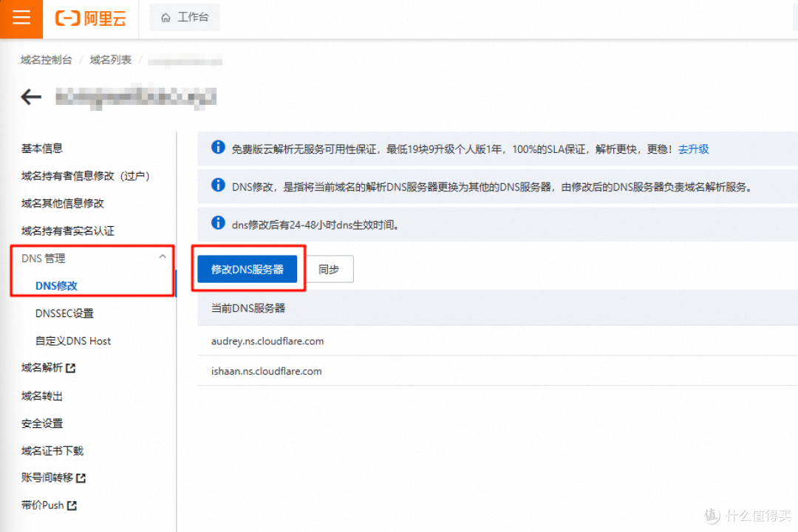
Task: Click the home icon beside 工作台
Action: click(x=166, y=18)
